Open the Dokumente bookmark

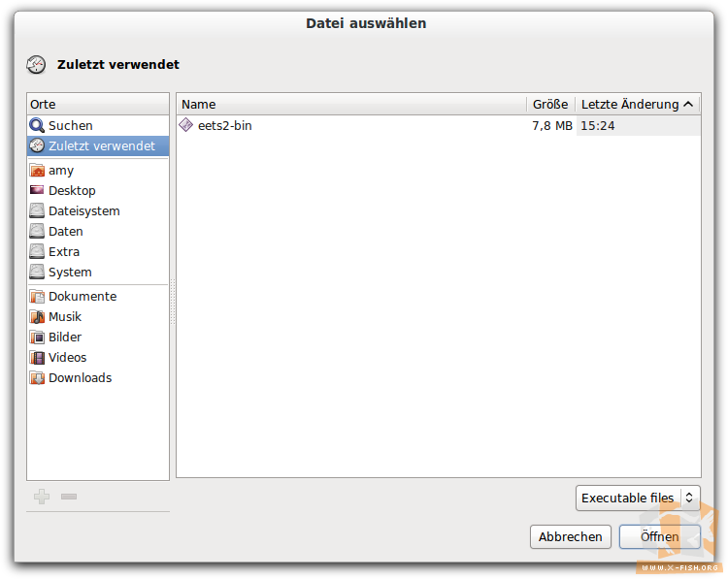(x=98, y=297)
